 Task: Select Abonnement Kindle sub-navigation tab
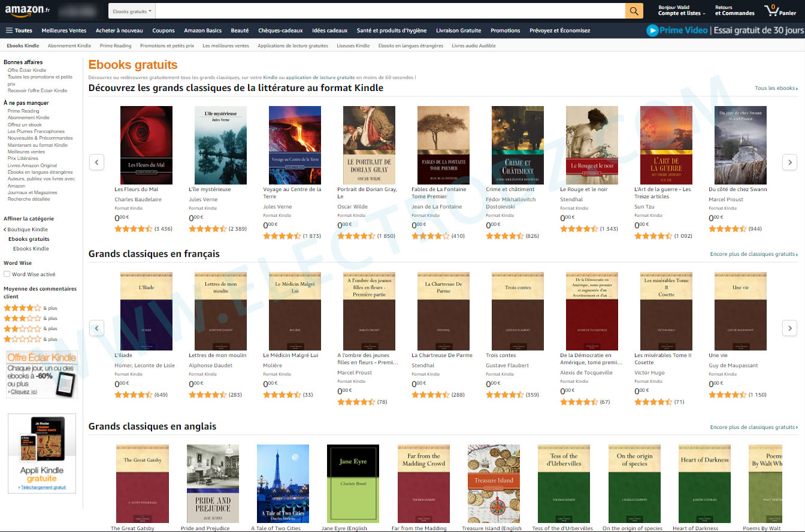[x=69, y=46]
